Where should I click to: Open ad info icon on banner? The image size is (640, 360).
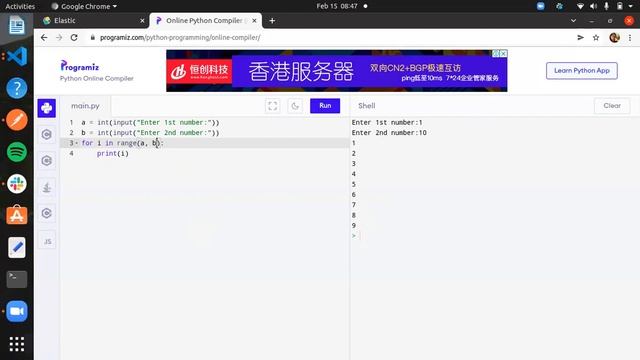496,53
